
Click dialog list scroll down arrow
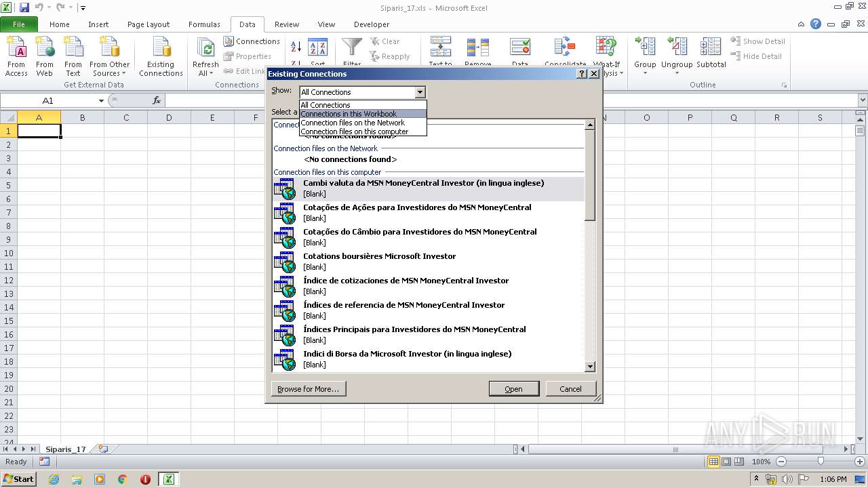589,367
